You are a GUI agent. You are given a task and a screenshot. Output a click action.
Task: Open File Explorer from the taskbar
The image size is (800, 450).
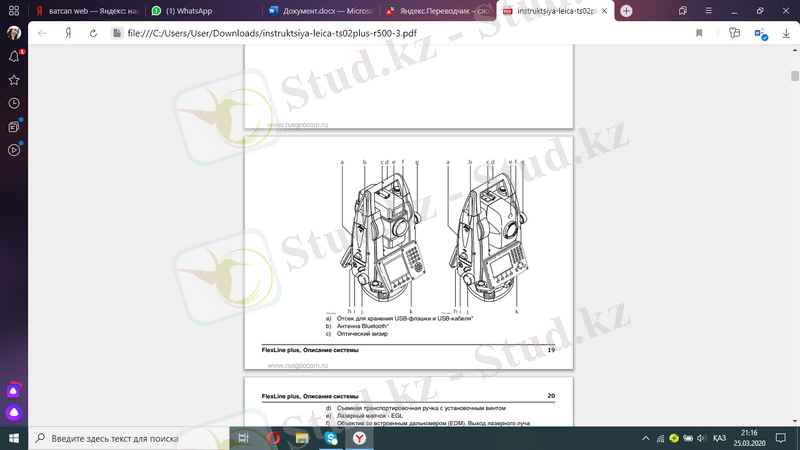tap(302, 438)
